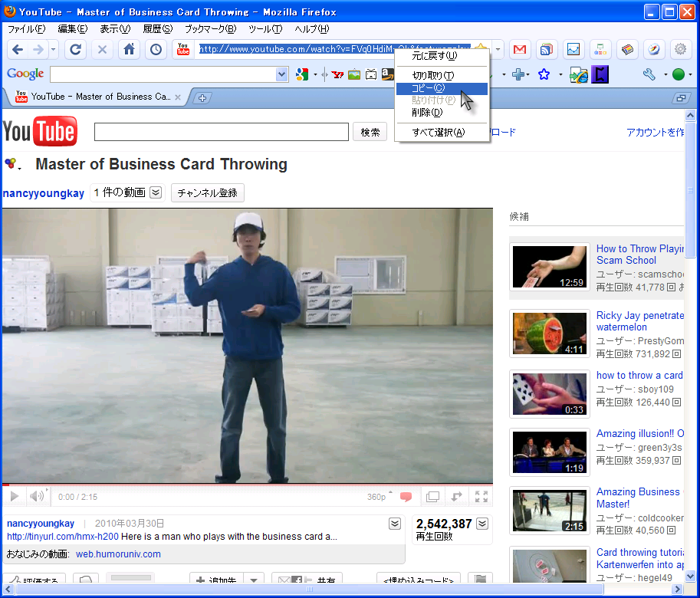700x598 pixels.
Task: Toggle video annotations speech bubble
Action: (406, 497)
